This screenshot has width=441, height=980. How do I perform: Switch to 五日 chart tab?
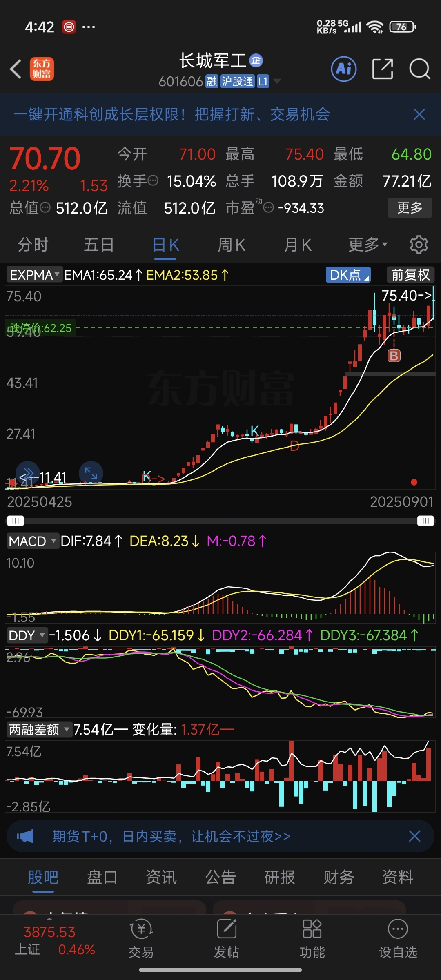[x=99, y=245]
